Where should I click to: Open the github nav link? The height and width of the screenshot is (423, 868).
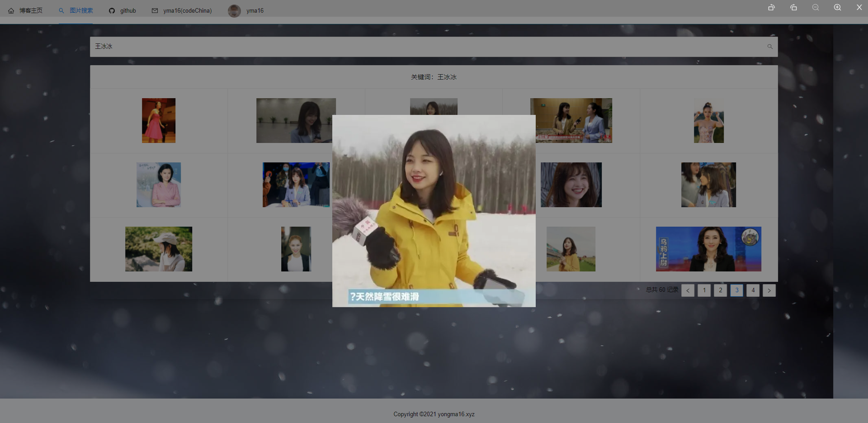[x=128, y=10]
